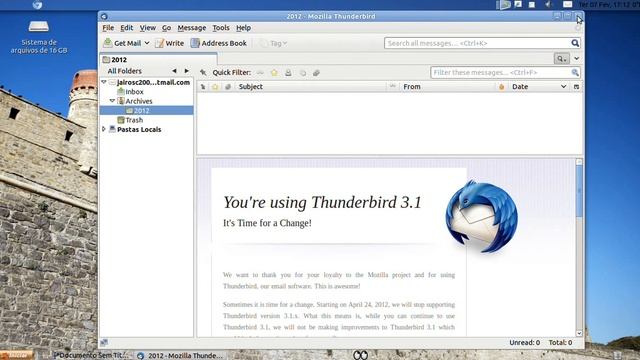The width and height of the screenshot is (640, 360).
Task: Click the volume icon in top panel
Action: click(549, 4)
